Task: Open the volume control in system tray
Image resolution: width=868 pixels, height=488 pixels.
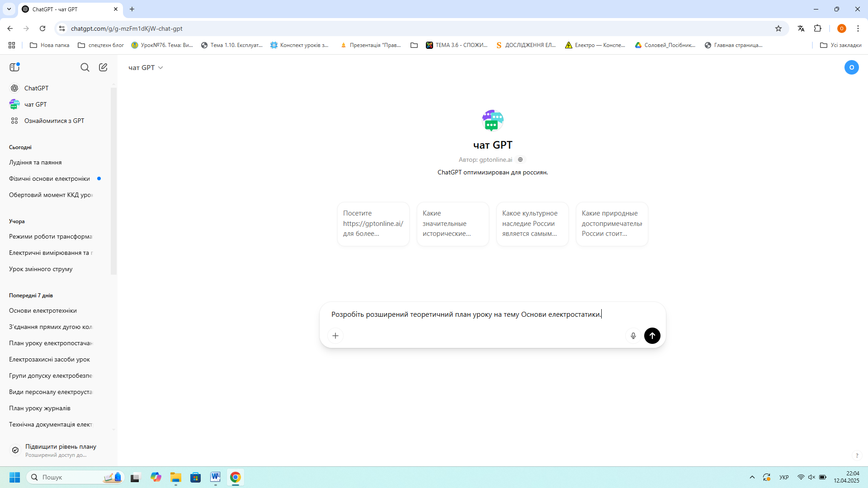Action: pyautogui.click(x=811, y=477)
